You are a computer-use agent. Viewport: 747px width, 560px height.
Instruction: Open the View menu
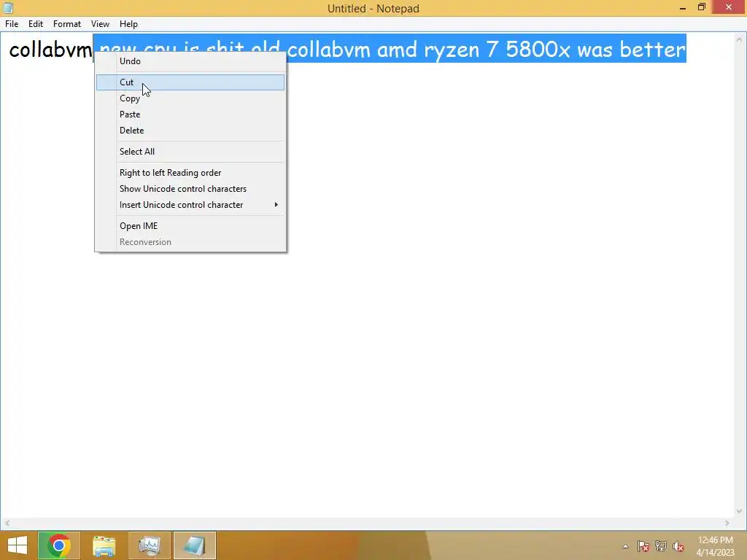click(x=100, y=24)
